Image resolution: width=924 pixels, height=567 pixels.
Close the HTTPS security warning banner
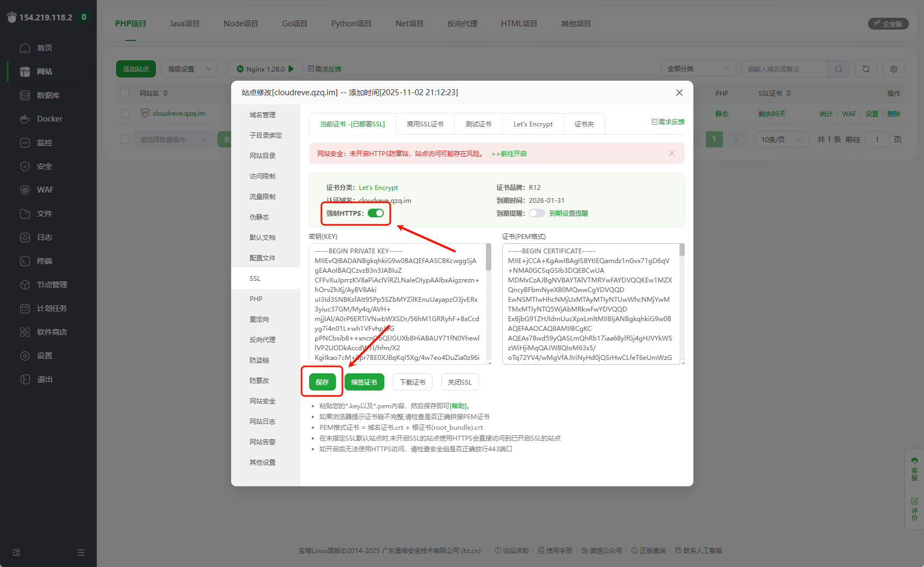[x=671, y=153]
